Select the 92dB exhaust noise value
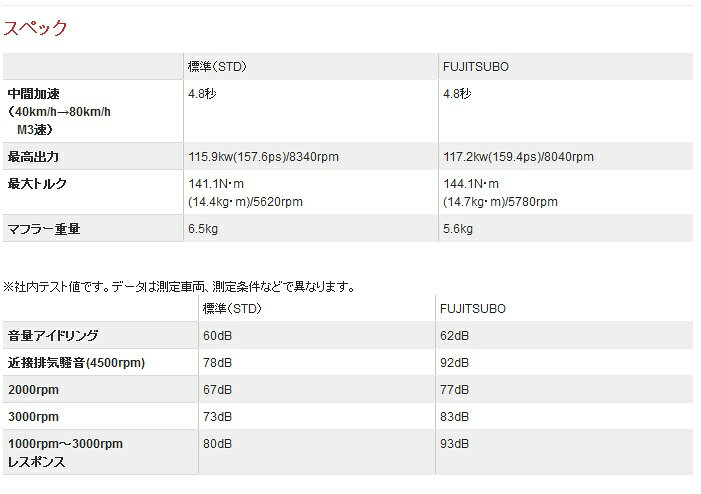 click(x=456, y=362)
